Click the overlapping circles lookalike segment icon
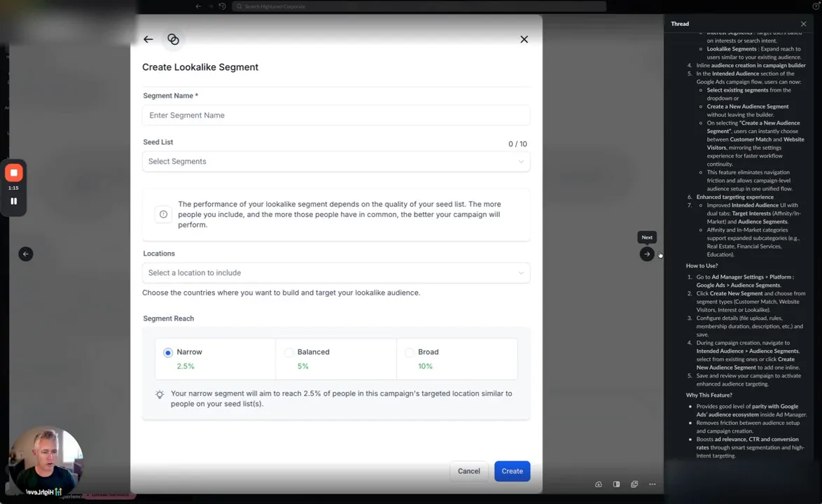822x504 pixels. point(173,39)
